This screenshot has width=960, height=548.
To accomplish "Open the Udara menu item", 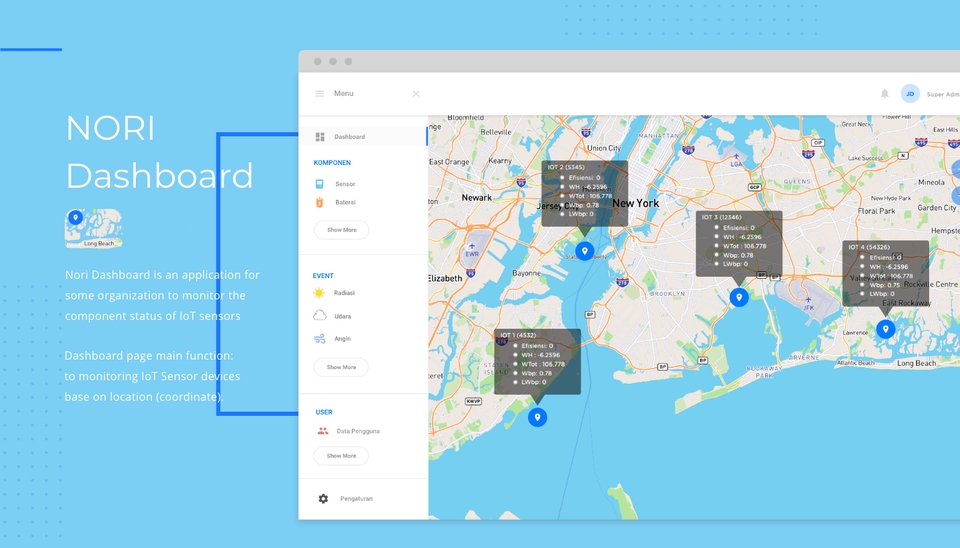I will click(342, 316).
